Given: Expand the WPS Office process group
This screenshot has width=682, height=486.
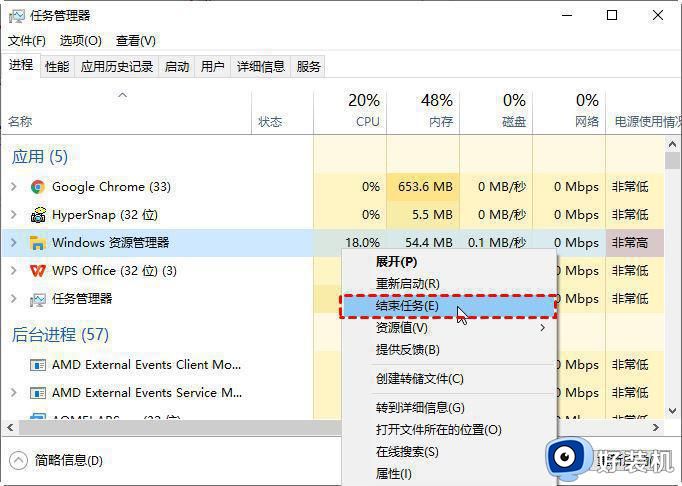Looking at the screenshot, I should pyautogui.click(x=13, y=271).
